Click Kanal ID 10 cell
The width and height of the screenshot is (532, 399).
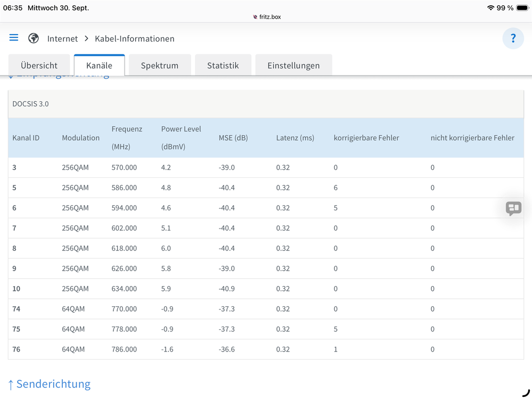17,289
